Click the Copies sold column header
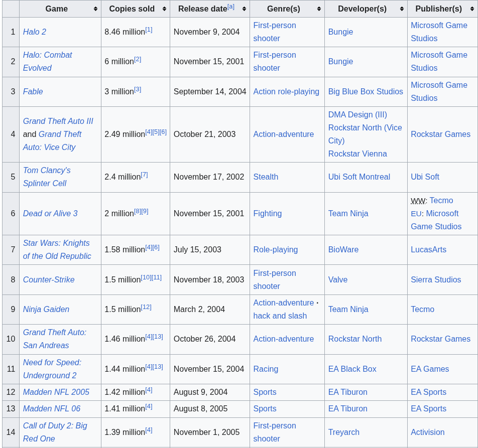Viewport: 478px width, 448px height. 136,9
